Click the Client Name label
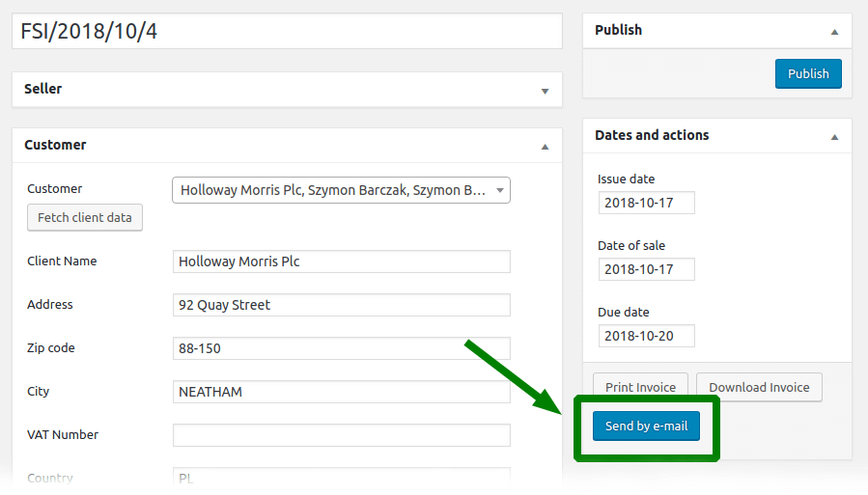The width and height of the screenshot is (868, 495). (x=62, y=261)
